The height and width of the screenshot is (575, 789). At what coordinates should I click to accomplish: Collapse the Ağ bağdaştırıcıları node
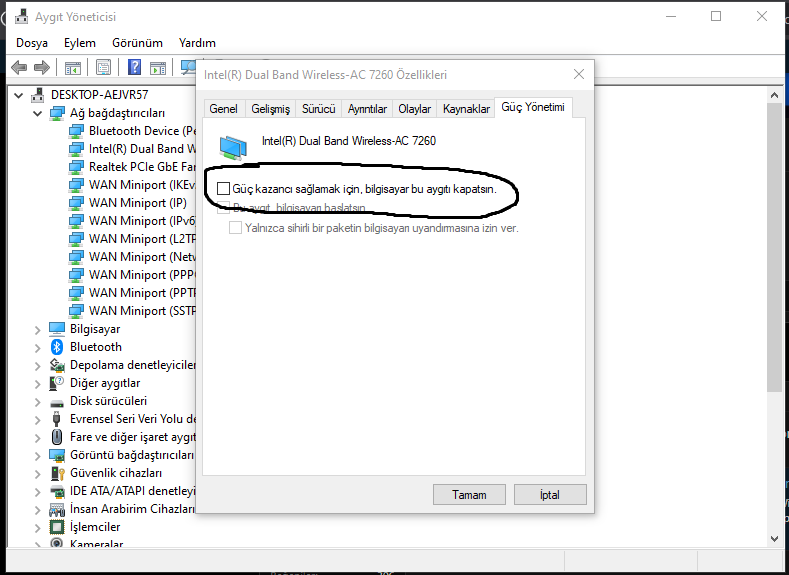click(x=38, y=113)
